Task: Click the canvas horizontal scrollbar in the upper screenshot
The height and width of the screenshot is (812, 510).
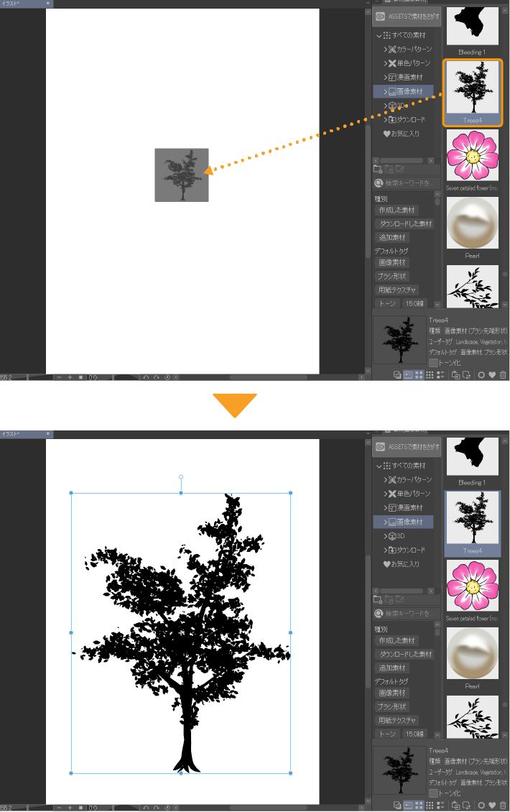Action: click(269, 377)
